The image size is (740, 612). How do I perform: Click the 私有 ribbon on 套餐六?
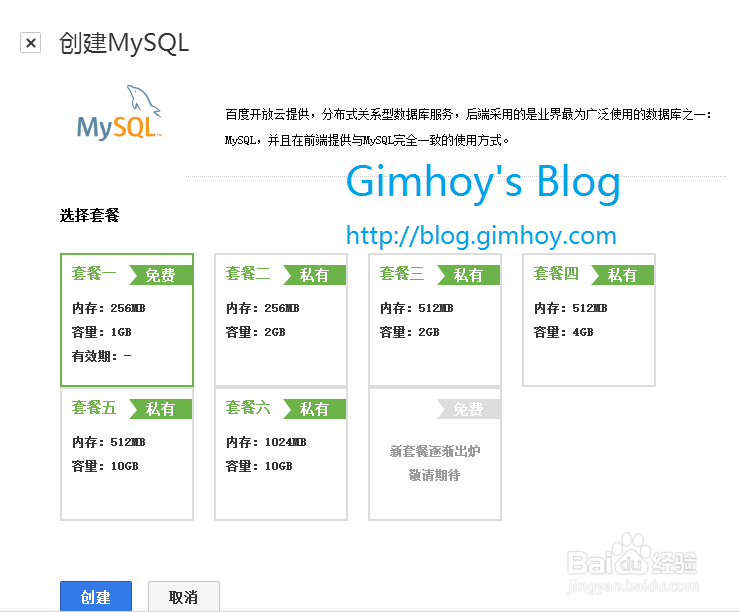click(314, 409)
